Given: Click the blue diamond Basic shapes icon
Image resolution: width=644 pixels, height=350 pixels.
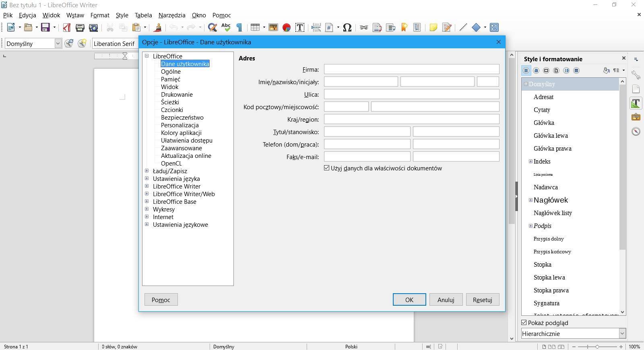Looking at the screenshot, I should pyautogui.click(x=476, y=27).
